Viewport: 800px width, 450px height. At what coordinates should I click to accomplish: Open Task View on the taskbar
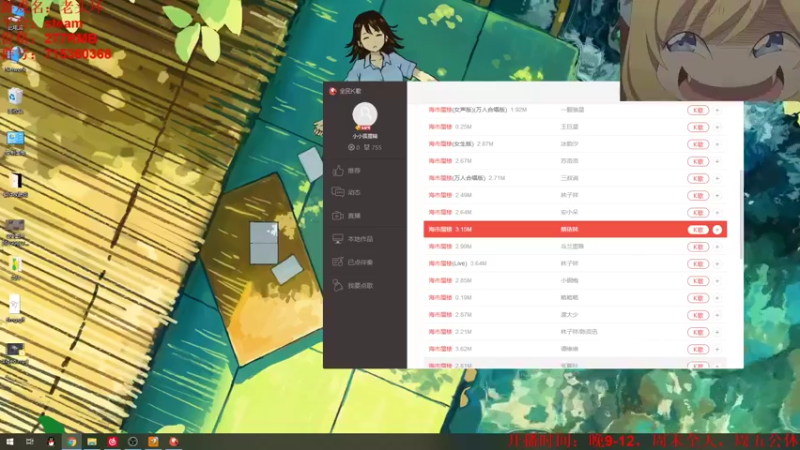(x=30, y=442)
